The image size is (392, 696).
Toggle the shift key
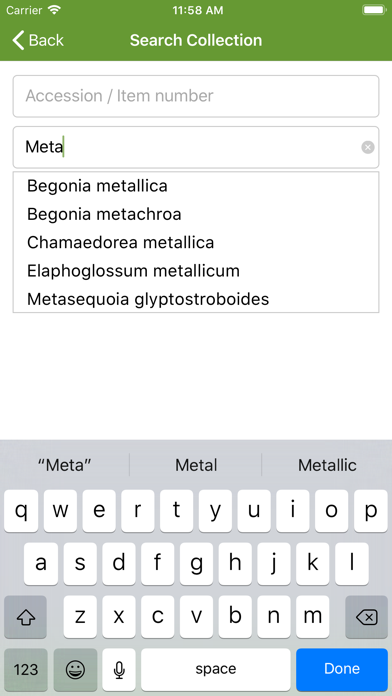tap(25, 617)
